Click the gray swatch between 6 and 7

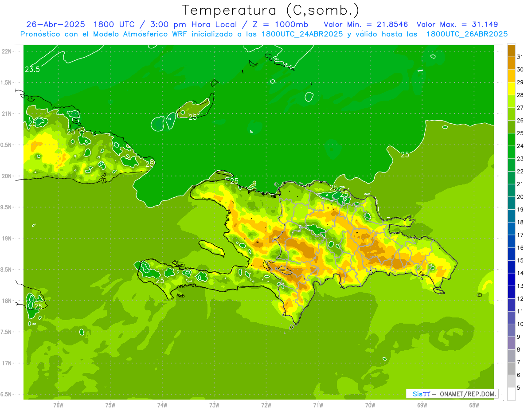511,368
